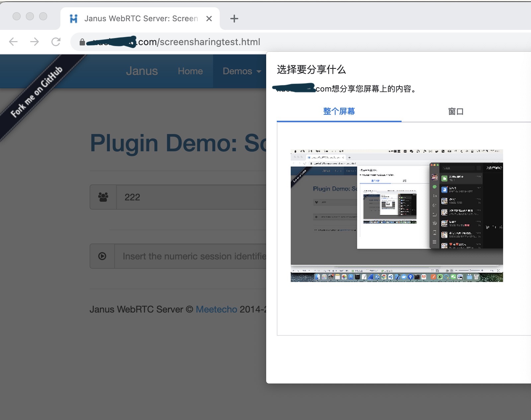Image resolution: width=531 pixels, height=420 pixels.
Task: Select the 整个屏幕 tab
Action: pos(339,112)
